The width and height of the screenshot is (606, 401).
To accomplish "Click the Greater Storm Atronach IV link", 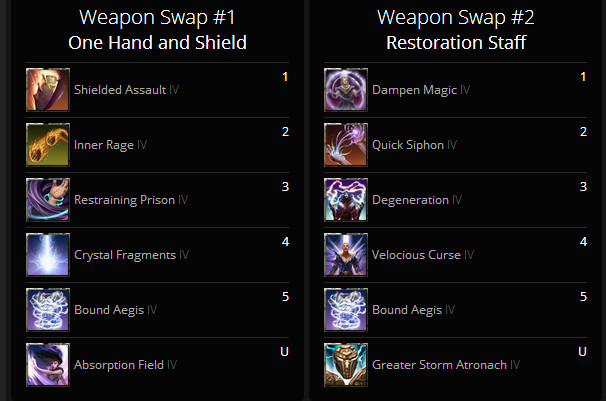I will pos(446,365).
